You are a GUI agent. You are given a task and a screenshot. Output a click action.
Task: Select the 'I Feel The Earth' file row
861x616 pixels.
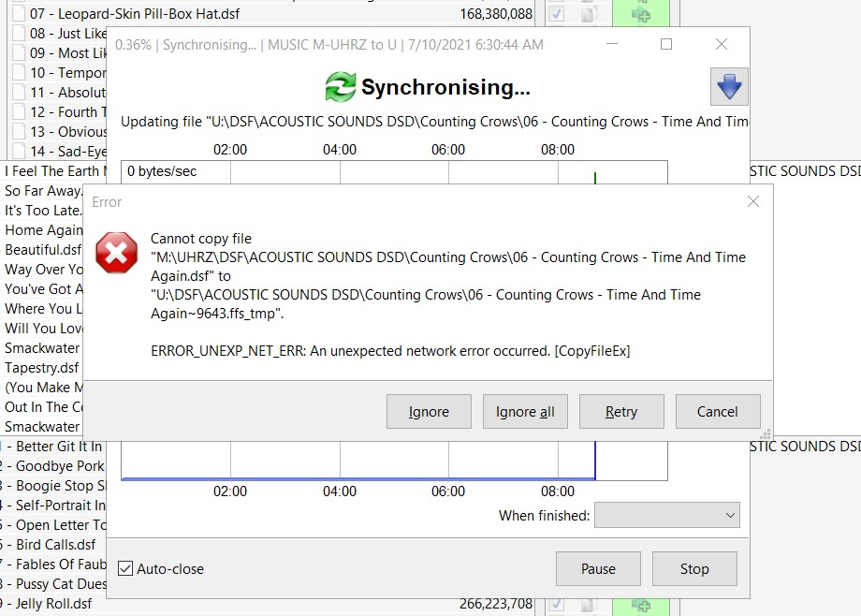pos(54,171)
